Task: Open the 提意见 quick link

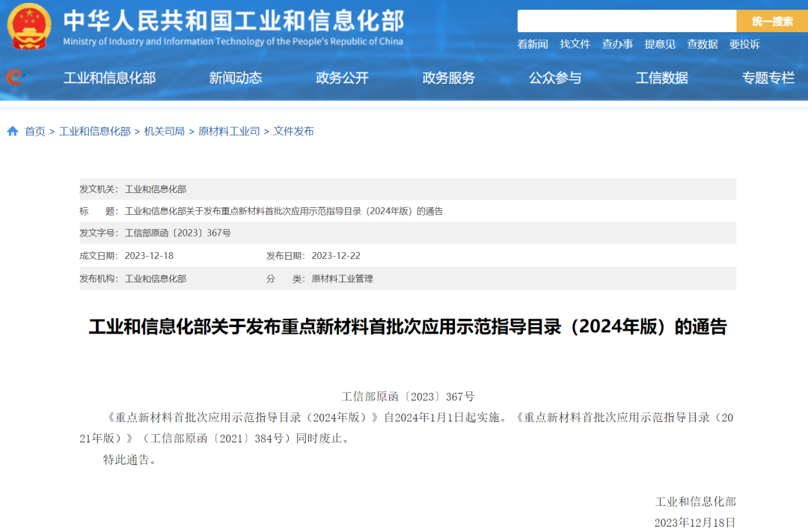Action: point(660,44)
